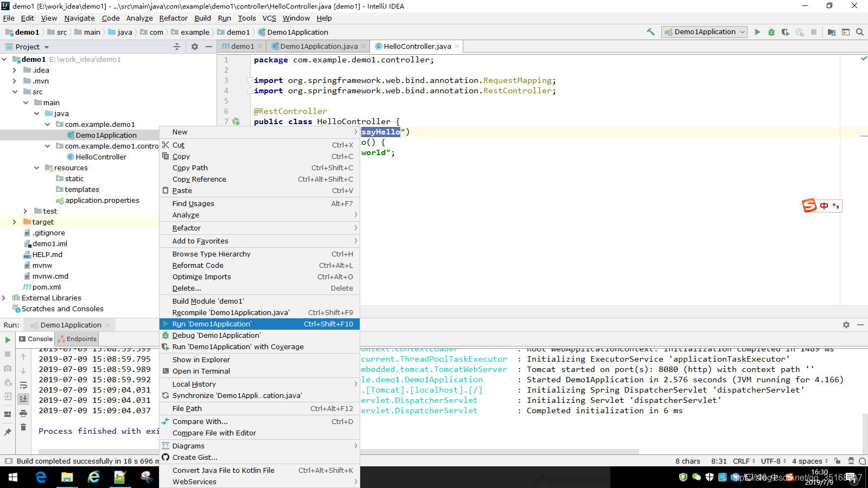Toggle tool window buttons at status bar corner
This screenshot has width=868, height=488.
point(8,461)
